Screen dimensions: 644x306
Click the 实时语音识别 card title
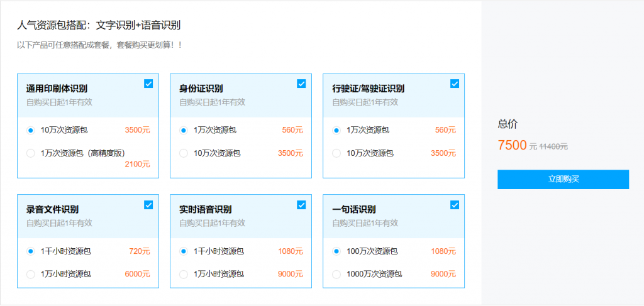coord(205,209)
